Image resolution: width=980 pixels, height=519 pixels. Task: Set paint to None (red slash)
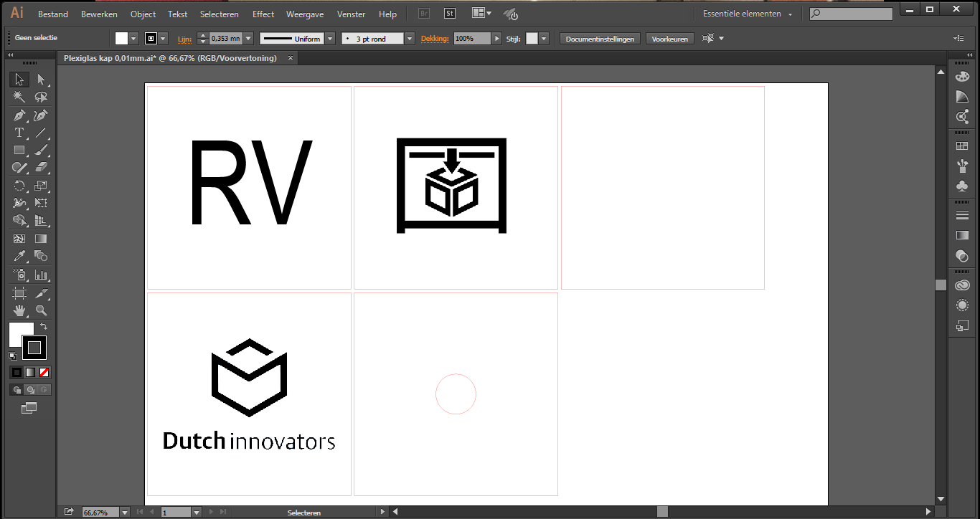(44, 372)
